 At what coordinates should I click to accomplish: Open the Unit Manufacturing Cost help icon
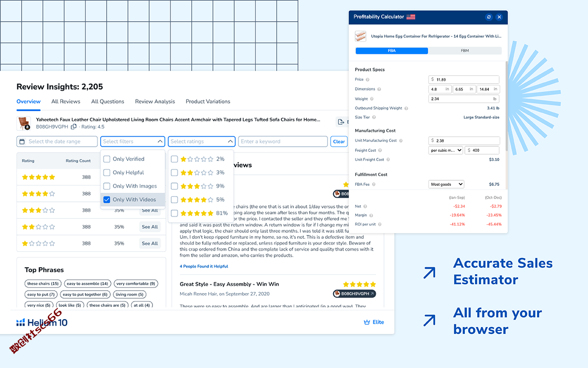point(401,141)
